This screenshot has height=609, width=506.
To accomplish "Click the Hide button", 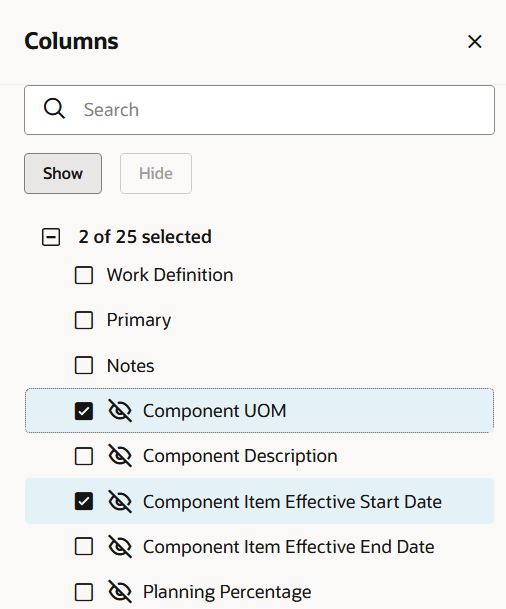I will pyautogui.click(x=156, y=173).
